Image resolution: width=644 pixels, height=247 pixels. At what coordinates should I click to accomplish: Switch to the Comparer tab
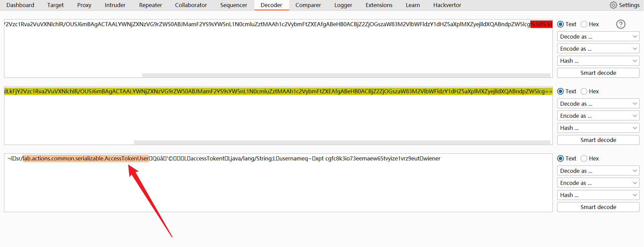pyautogui.click(x=308, y=5)
